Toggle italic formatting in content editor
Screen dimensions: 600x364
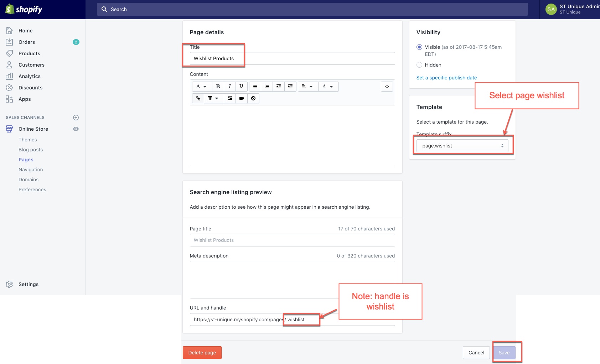coord(230,87)
